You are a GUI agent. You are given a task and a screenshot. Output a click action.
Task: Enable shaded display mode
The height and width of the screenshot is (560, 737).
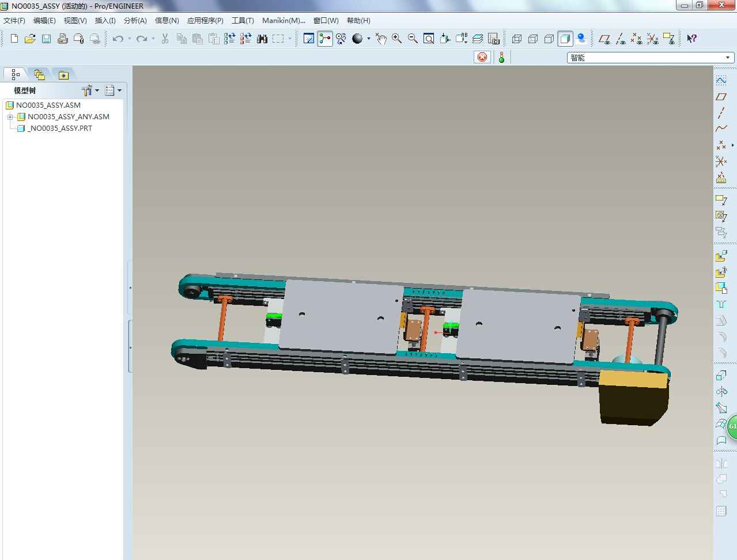[x=565, y=39]
